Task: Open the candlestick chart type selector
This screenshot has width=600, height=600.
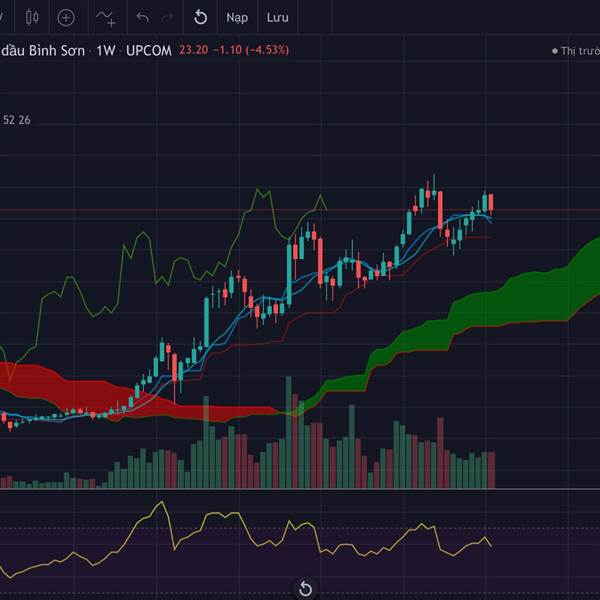Action: [x=32, y=18]
